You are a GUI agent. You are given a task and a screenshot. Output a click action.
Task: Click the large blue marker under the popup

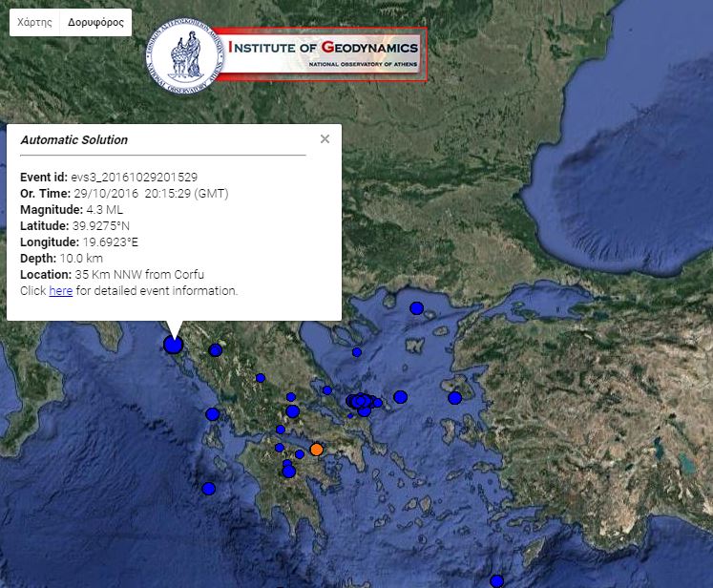tap(173, 345)
